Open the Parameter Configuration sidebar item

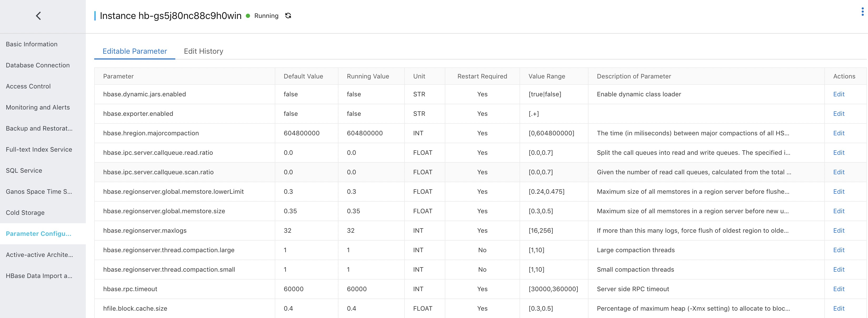[38, 234]
